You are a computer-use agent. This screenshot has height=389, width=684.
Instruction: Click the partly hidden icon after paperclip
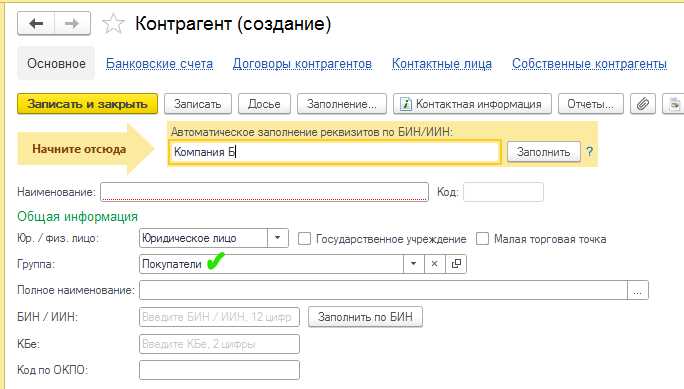click(674, 104)
